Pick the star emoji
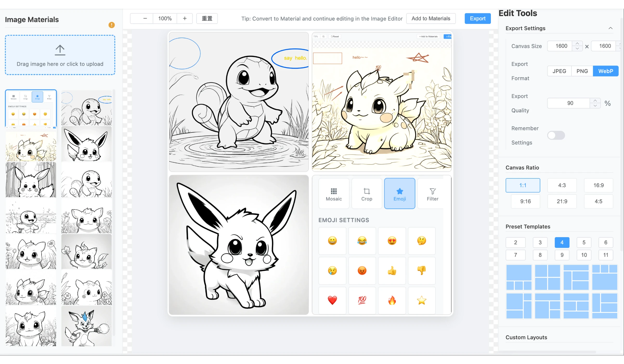Viewport: 624px width, 364px height. (421, 300)
